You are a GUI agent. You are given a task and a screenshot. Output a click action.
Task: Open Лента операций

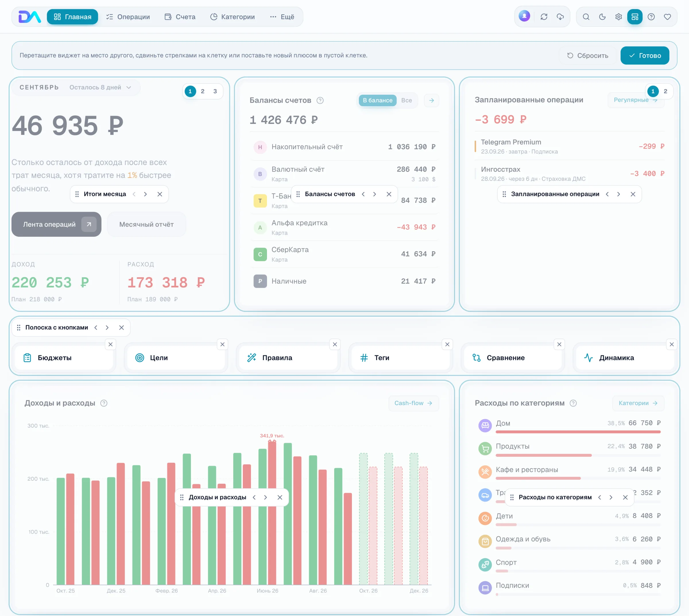(x=56, y=224)
